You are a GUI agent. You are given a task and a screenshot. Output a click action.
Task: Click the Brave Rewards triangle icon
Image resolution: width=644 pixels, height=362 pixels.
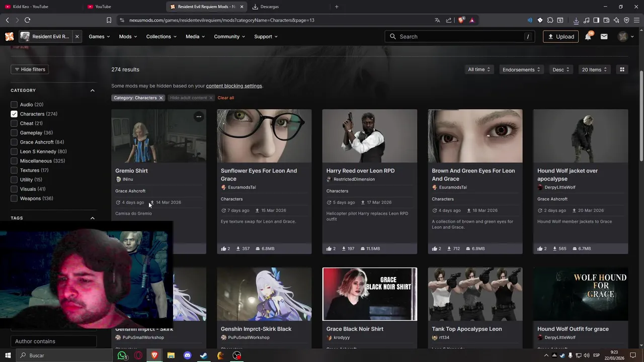click(x=472, y=20)
